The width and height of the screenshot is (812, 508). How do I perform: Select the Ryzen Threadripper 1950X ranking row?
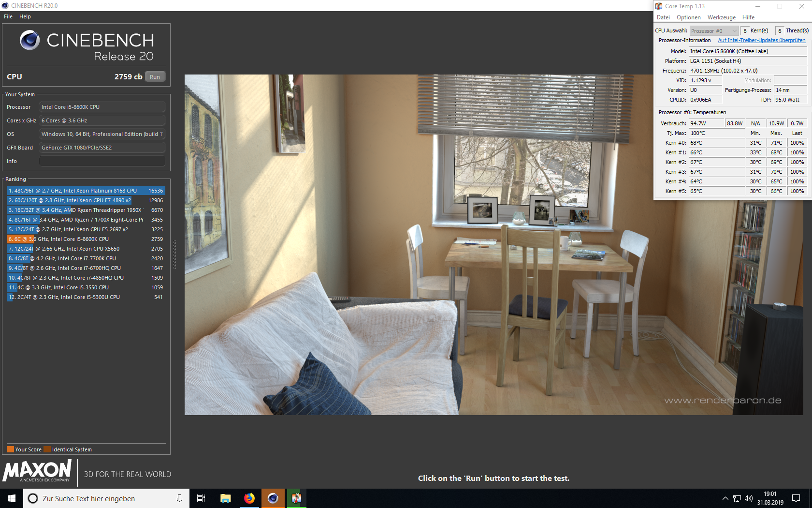click(x=86, y=210)
